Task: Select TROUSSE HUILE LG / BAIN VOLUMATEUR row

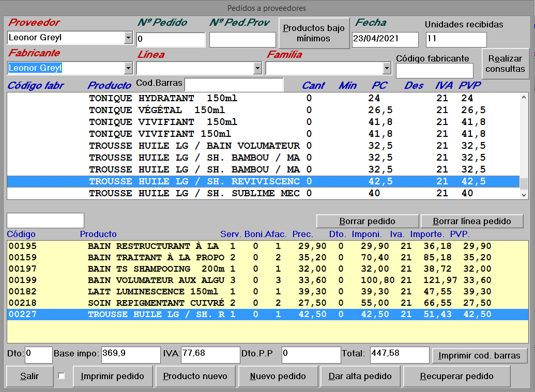Action: (263, 146)
